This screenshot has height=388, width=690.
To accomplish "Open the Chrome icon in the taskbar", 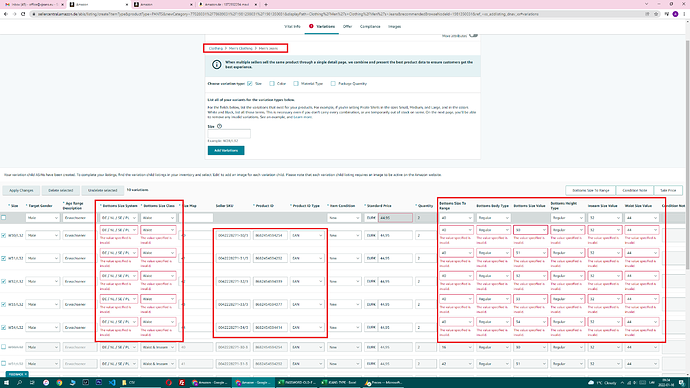I will [59, 383].
